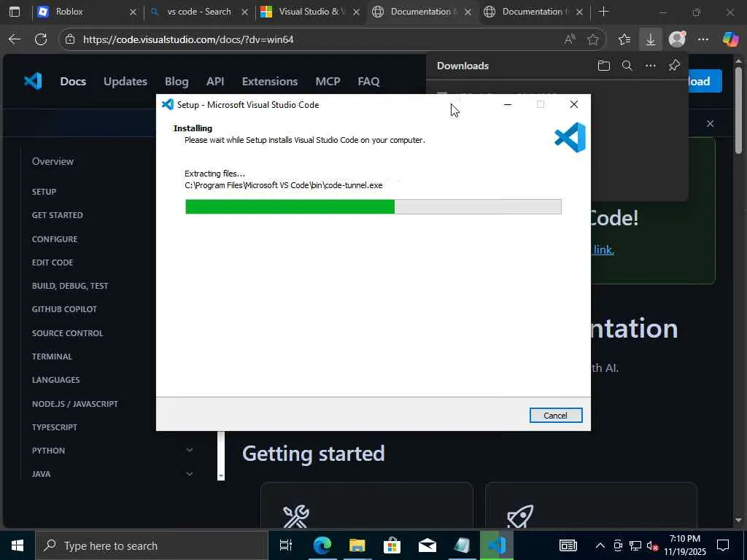747x560 pixels.
Task: Expand the BUILD, DEBUG, TEST section
Action: 70,286
